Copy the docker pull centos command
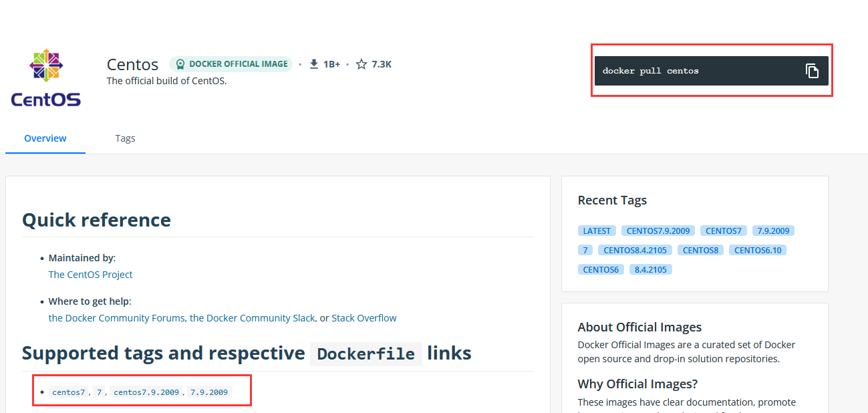Viewport: 868px width, 413px height. [812, 71]
